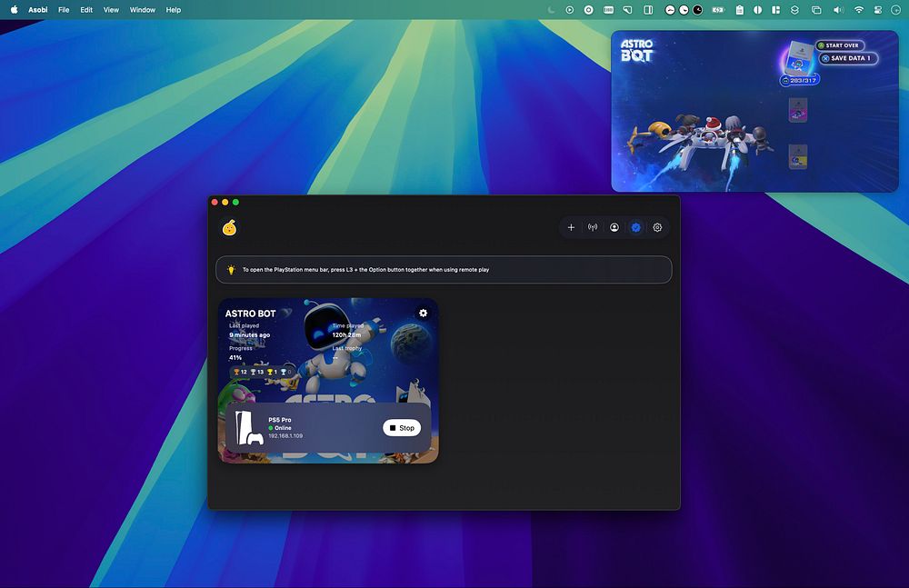Click the lightbulb tip icon
Viewport: 909px width, 588px height.
click(x=231, y=270)
